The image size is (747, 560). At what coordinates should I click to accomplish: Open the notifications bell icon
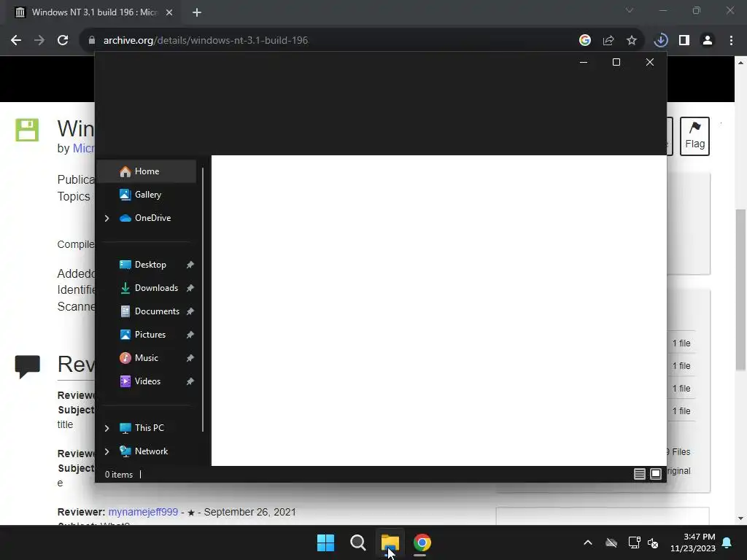(727, 542)
